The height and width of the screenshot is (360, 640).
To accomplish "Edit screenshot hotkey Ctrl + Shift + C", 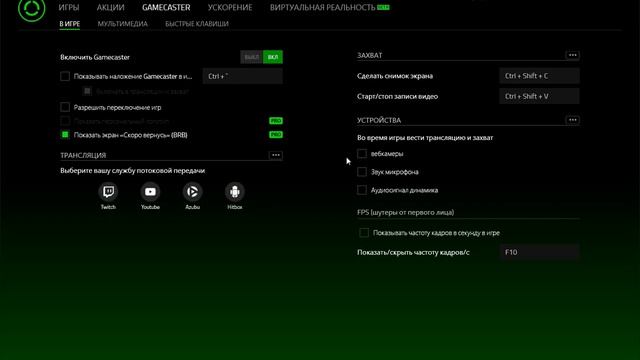I will point(539,76).
